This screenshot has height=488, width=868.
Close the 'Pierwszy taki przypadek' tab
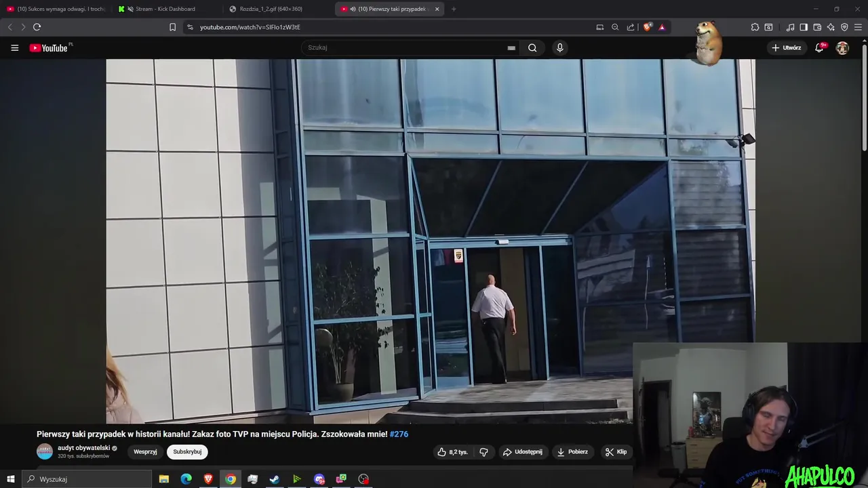point(437,9)
